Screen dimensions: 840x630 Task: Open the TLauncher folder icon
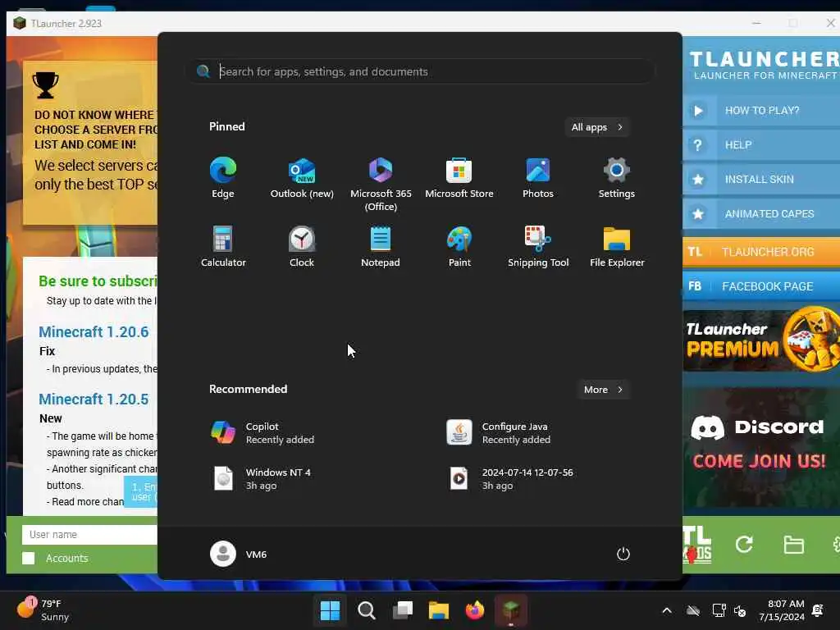point(793,545)
